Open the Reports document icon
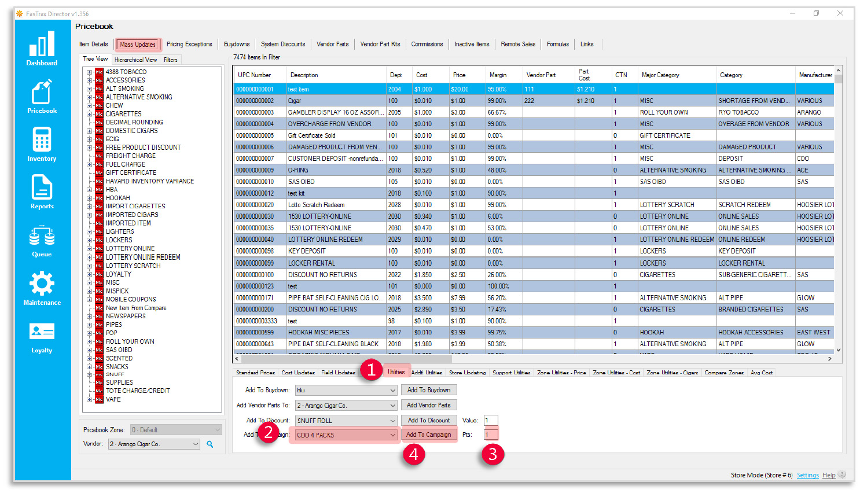 [x=42, y=192]
